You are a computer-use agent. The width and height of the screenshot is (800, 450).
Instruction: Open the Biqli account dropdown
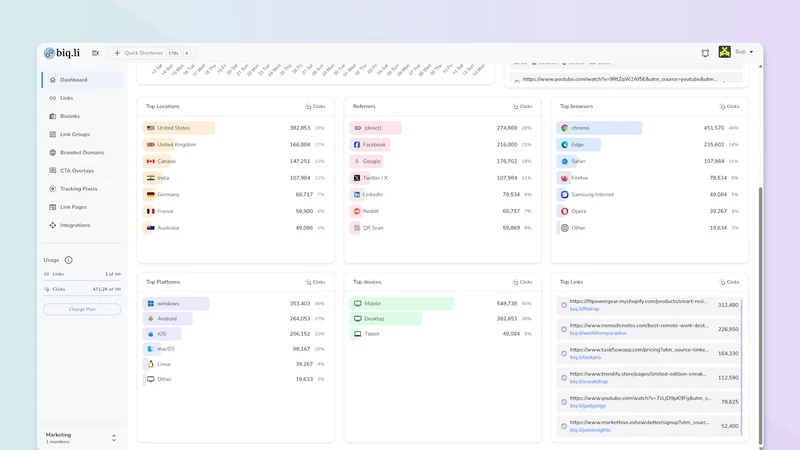744,52
